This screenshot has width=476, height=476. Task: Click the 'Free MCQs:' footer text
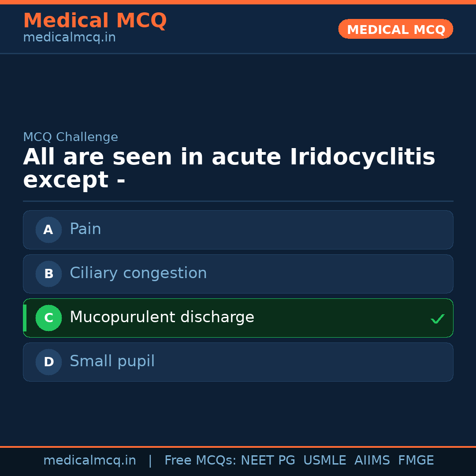pyautogui.click(x=201, y=461)
